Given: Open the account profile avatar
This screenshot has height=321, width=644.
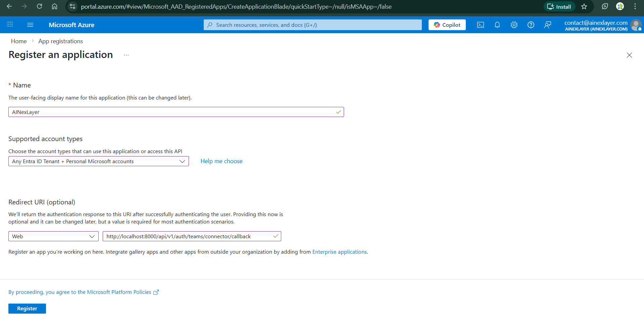Looking at the screenshot, I should (636, 25).
